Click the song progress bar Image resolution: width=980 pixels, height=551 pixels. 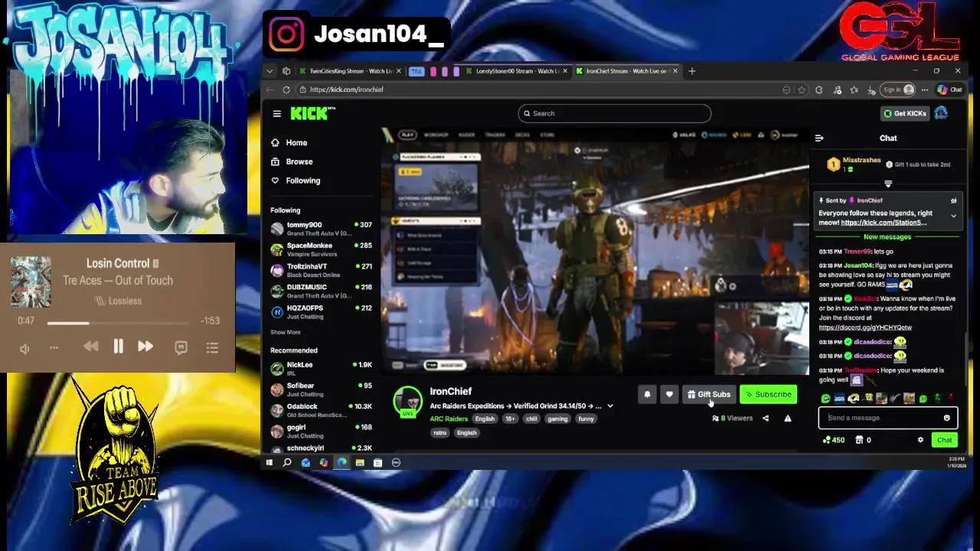pos(118,322)
